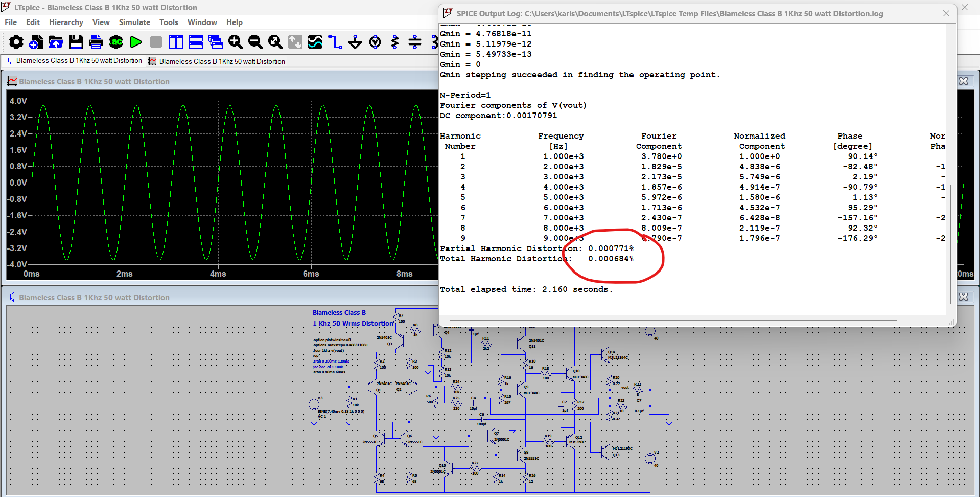
Task: Click the log's horizontal scrollbar
Action: (x=673, y=321)
